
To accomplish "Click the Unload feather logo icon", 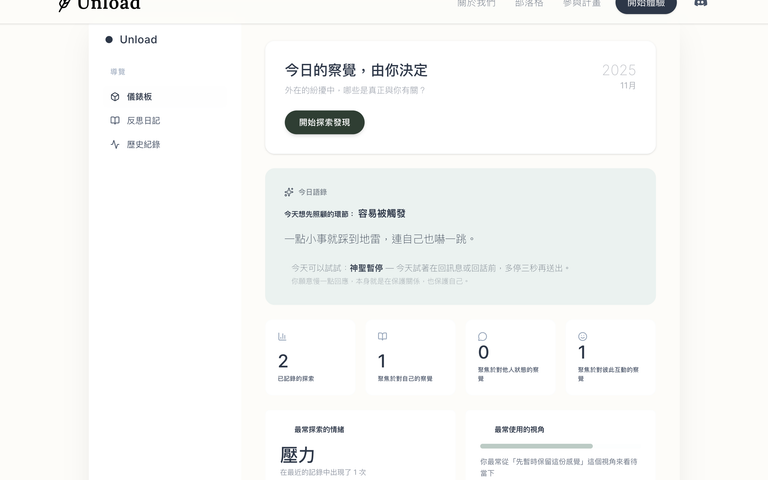I will 64,4.
